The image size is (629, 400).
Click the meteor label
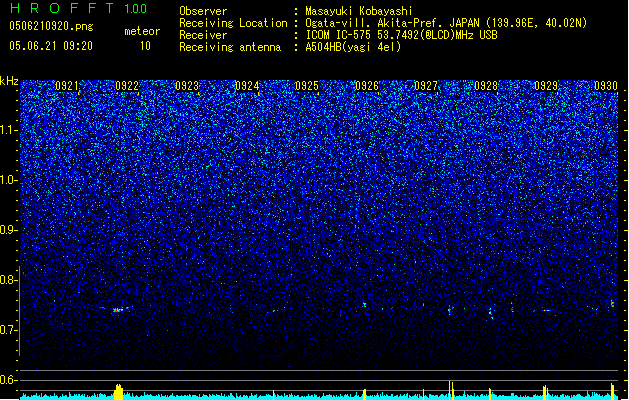142,31
